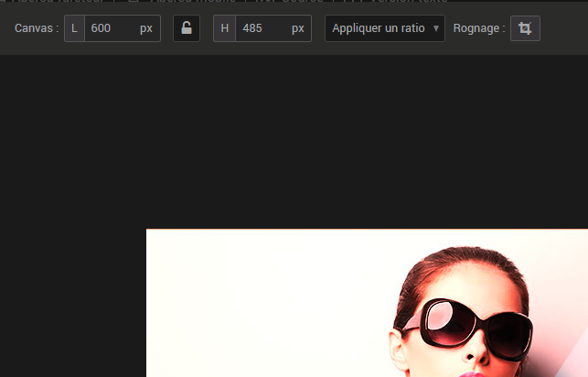Image resolution: width=588 pixels, height=377 pixels.
Task: Click the arrow of the ratio dropdown
Action: [x=435, y=28]
